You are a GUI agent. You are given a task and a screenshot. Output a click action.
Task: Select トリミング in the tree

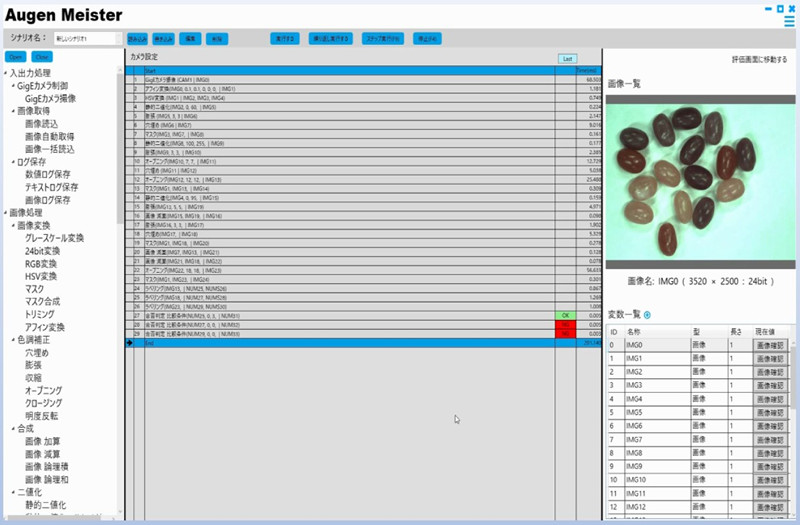(x=39, y=314)
